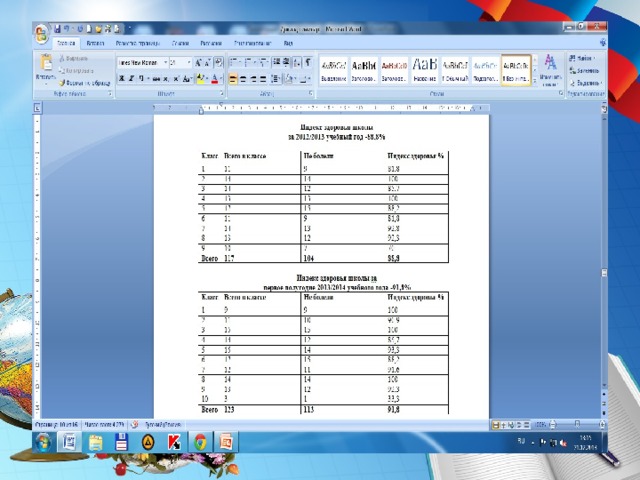Switch to the Review ribbon tab

click(253, 43)
